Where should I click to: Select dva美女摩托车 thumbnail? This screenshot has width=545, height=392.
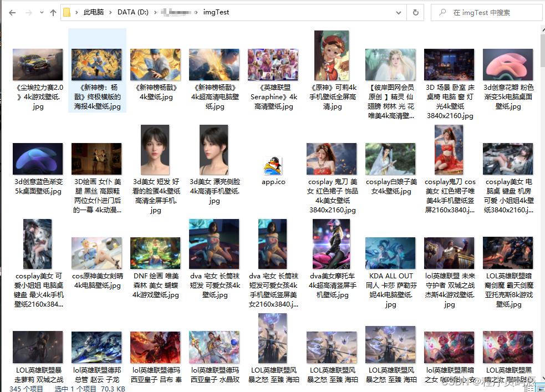(x=331, y=244)
